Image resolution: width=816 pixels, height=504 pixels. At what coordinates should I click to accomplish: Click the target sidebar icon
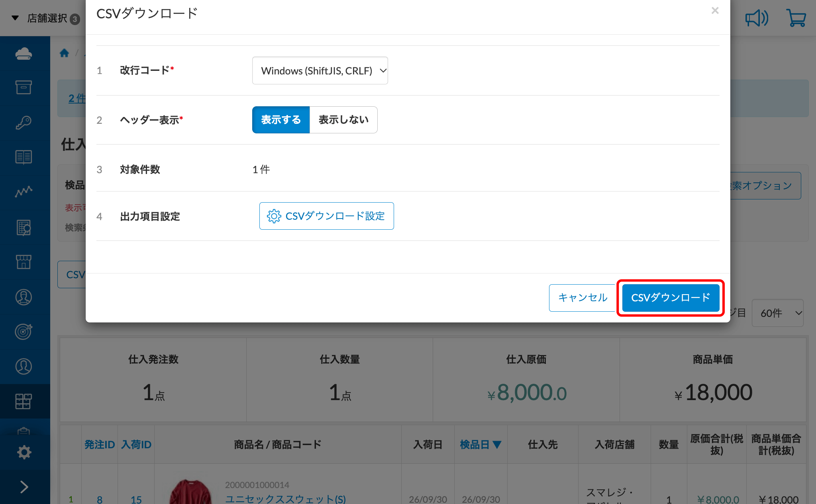(24, 331)
